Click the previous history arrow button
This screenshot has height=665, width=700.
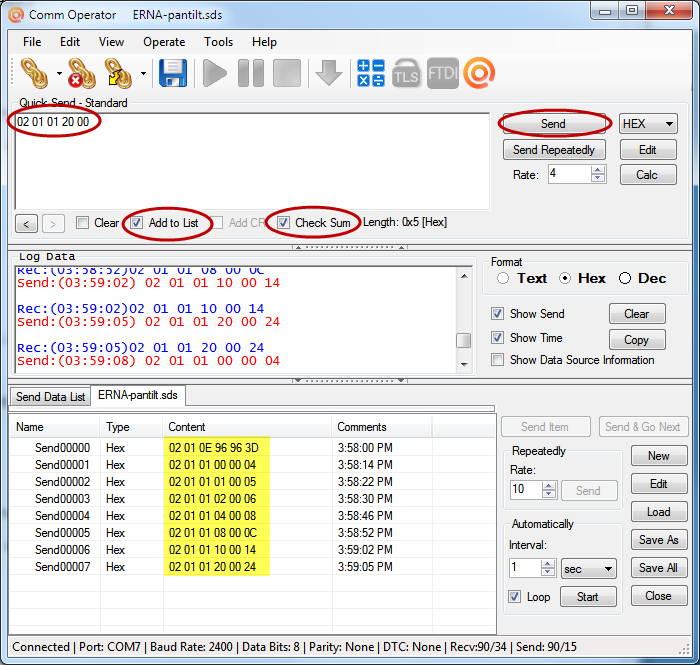click(x=26, y=224)
